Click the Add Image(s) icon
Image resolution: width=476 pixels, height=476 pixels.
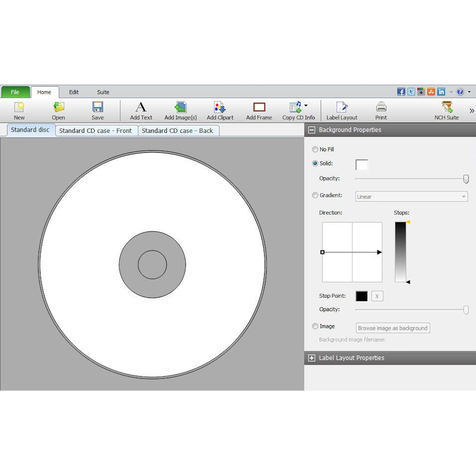(x=180, y=110)
